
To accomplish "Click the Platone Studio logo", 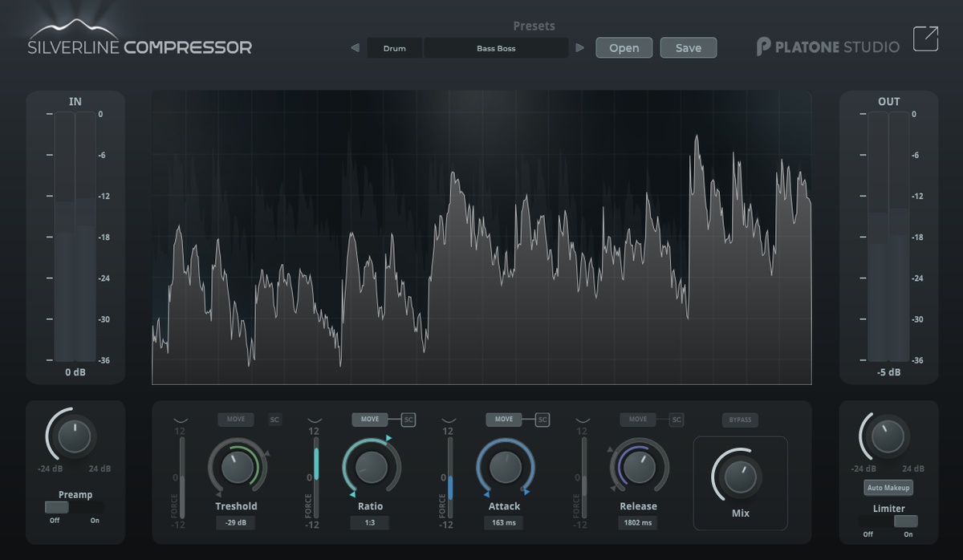I will click(827, 47).
